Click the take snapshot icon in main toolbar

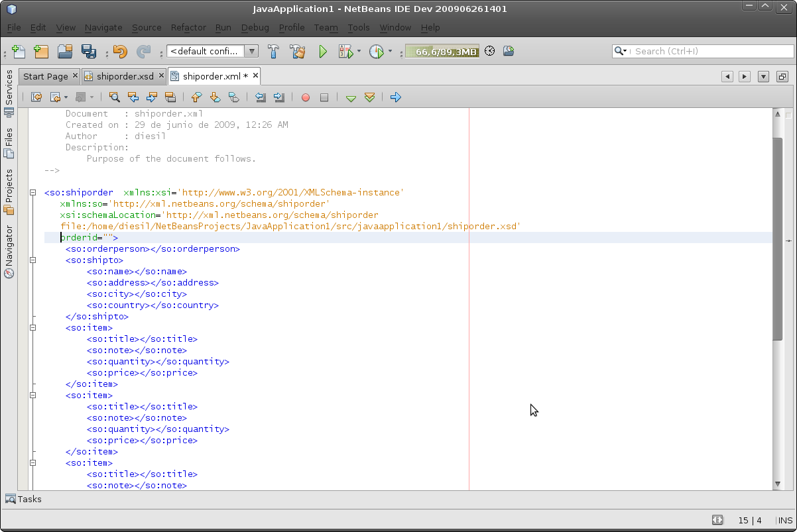[x=509, y=51]
